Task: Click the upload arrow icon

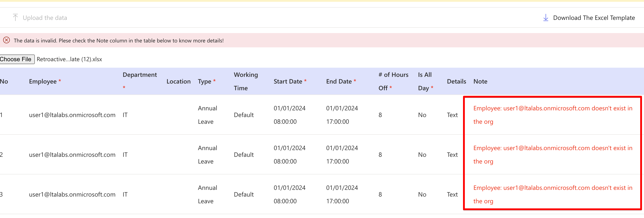Action: (15, 17)
